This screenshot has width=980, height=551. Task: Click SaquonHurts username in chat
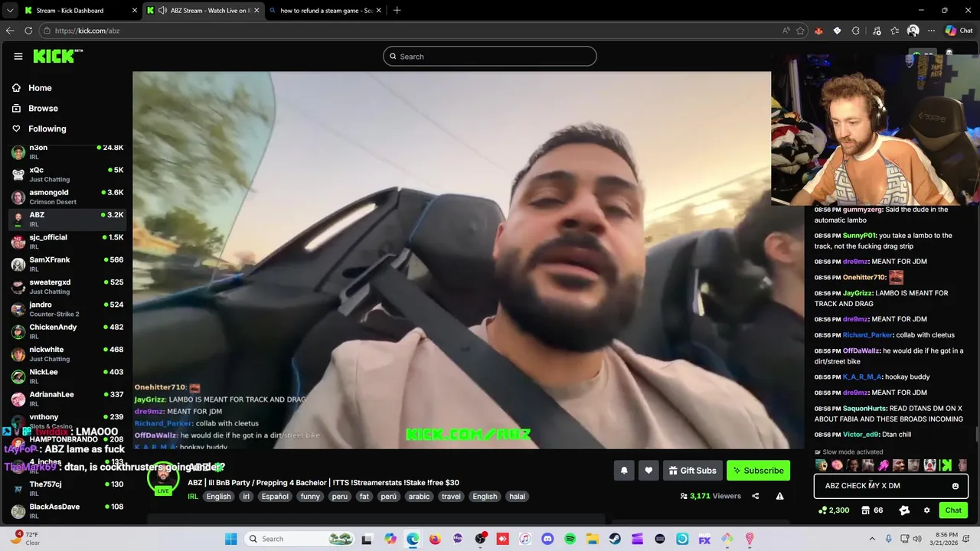click(864, 409)
